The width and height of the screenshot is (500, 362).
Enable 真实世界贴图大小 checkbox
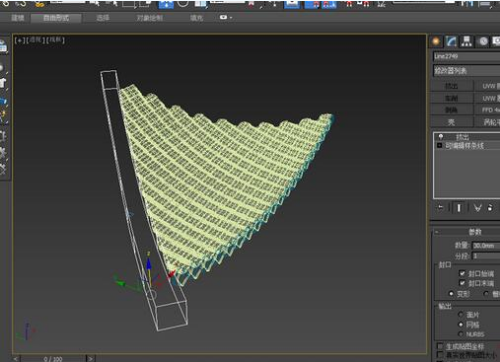click(440, 355)
